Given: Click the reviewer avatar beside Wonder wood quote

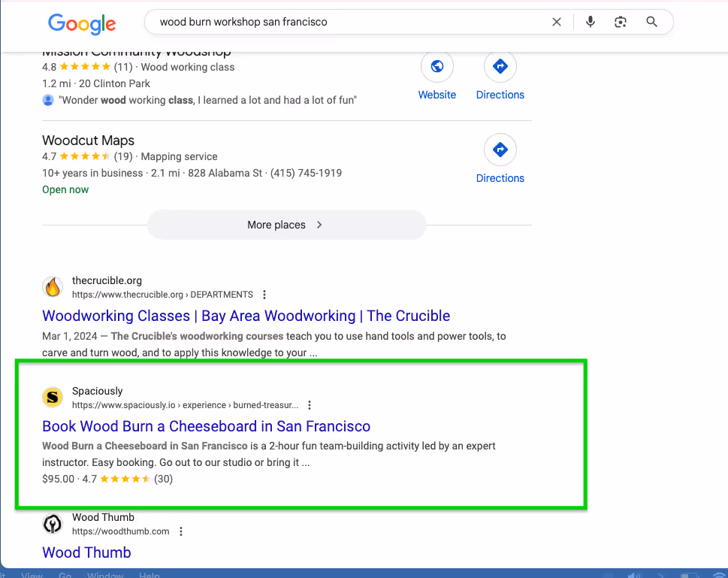Looking at the screenshot, I should (48, 100).
